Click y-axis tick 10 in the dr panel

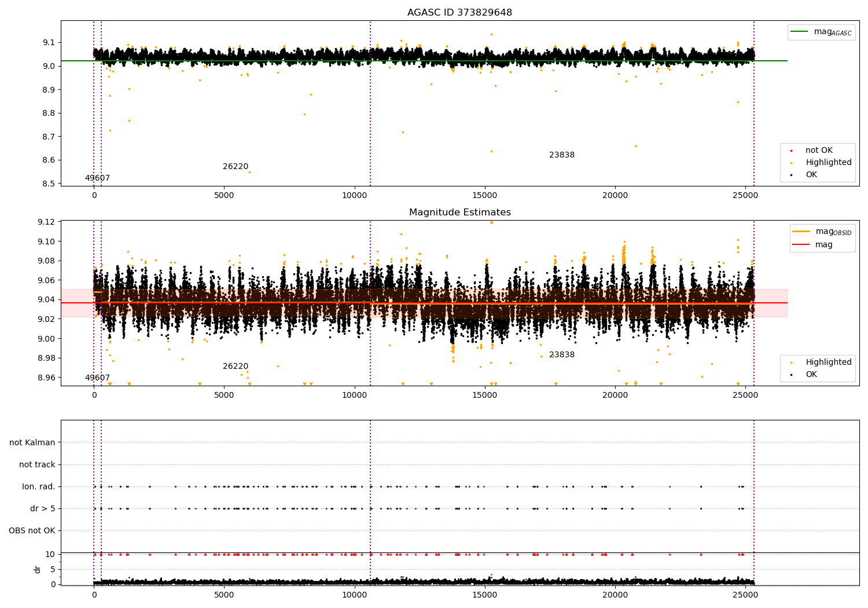50,555
